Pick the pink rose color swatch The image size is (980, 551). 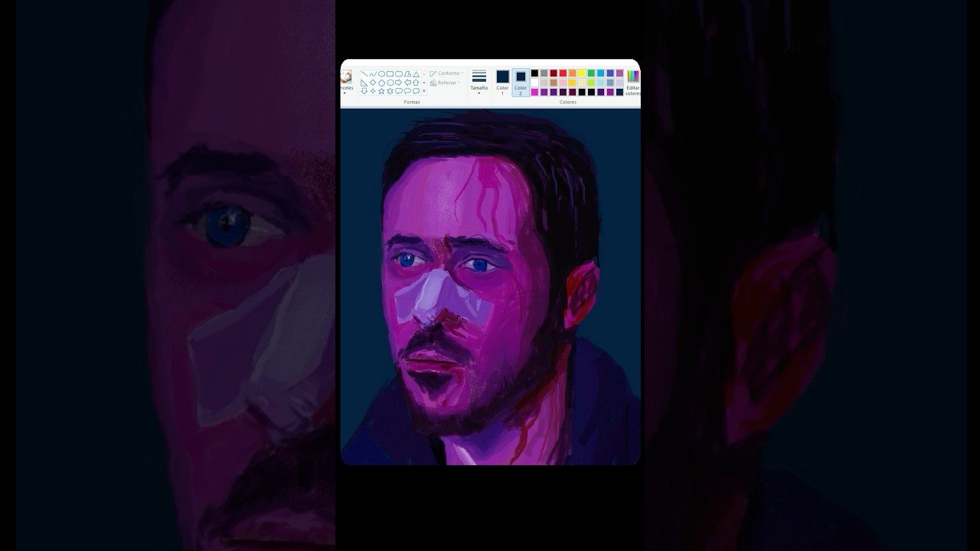[563, 83]
